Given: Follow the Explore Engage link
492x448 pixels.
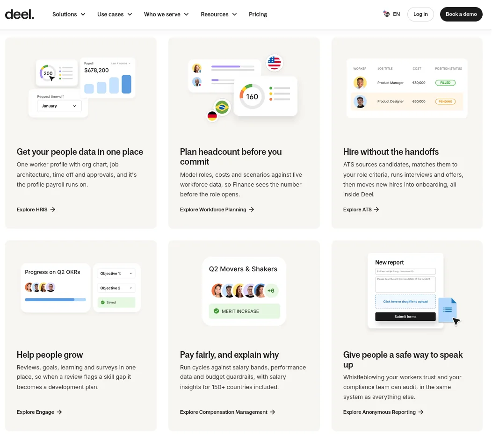Looking at the screenshot, I should click(x=39, y=412).
